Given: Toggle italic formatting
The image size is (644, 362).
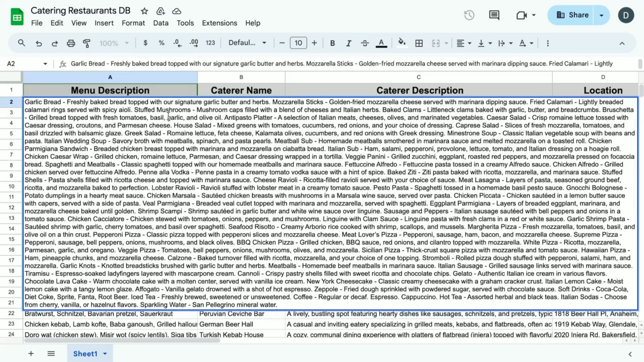Looking at the screenshot, I should pos(348,43).
